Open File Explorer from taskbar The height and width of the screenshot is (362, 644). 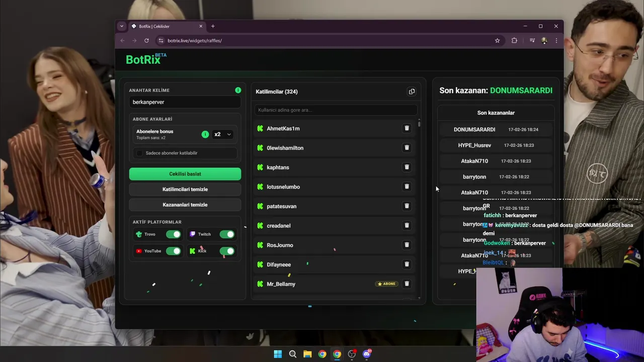[307, 354]
